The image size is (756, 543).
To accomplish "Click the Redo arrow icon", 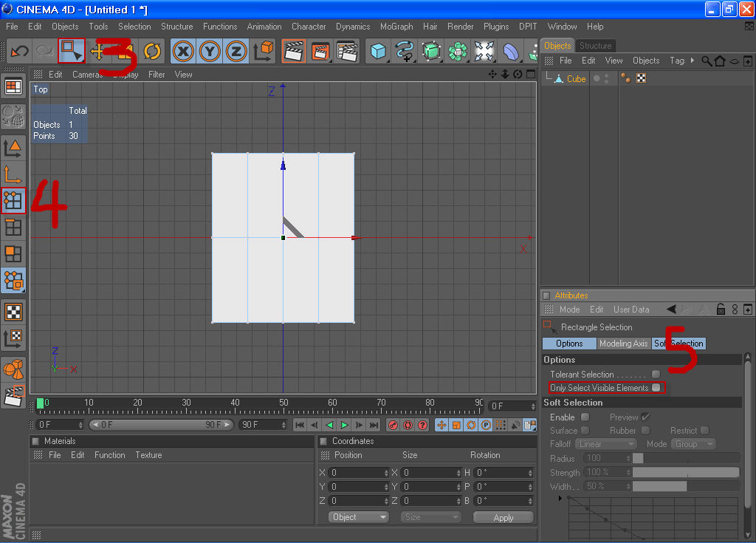I will 45,51.
